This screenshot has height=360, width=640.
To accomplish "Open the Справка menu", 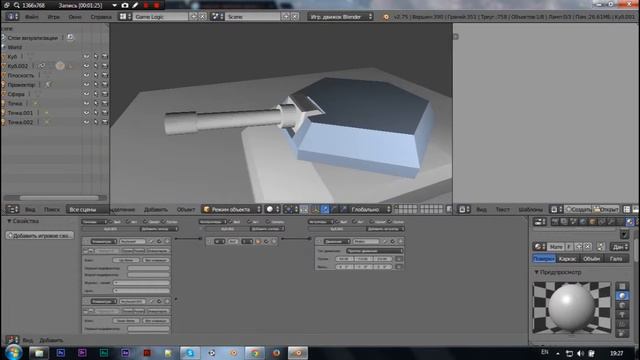I will (x=101, y=17).
